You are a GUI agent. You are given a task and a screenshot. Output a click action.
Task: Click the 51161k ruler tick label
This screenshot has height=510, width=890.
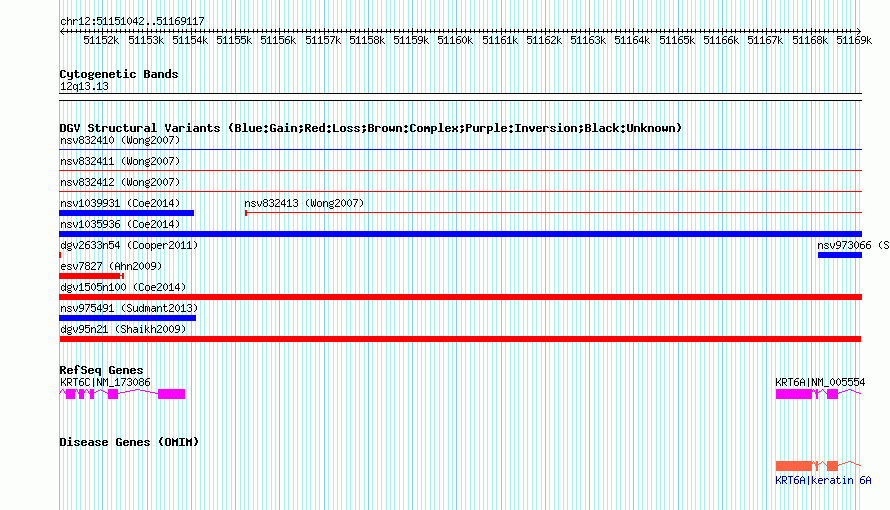500,40
